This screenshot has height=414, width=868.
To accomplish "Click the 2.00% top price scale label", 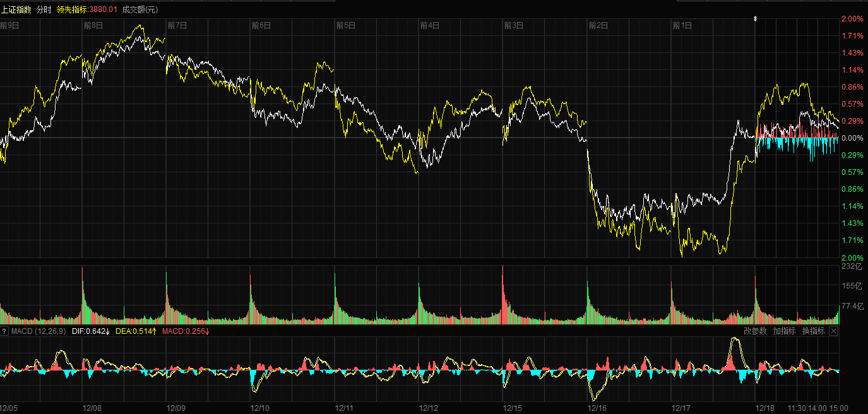I will pyautogui.click(x=852, y=19).
